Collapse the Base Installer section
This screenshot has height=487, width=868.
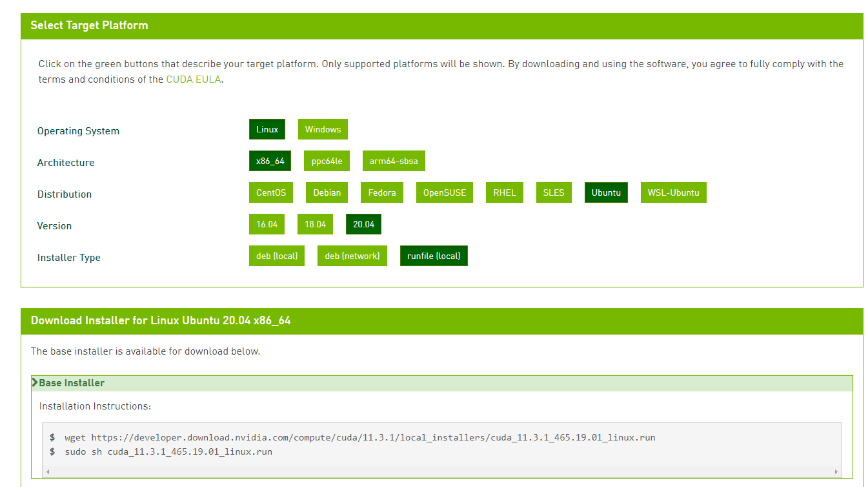click(442, 383)
